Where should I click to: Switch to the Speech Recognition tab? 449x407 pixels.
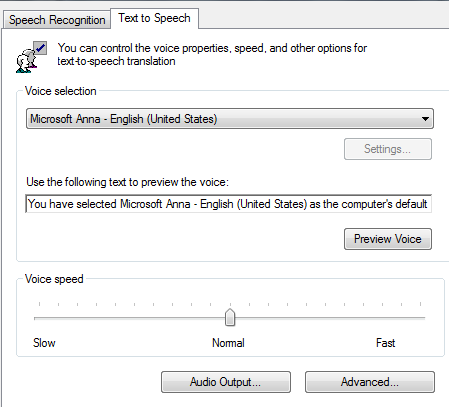coord(57,20)
